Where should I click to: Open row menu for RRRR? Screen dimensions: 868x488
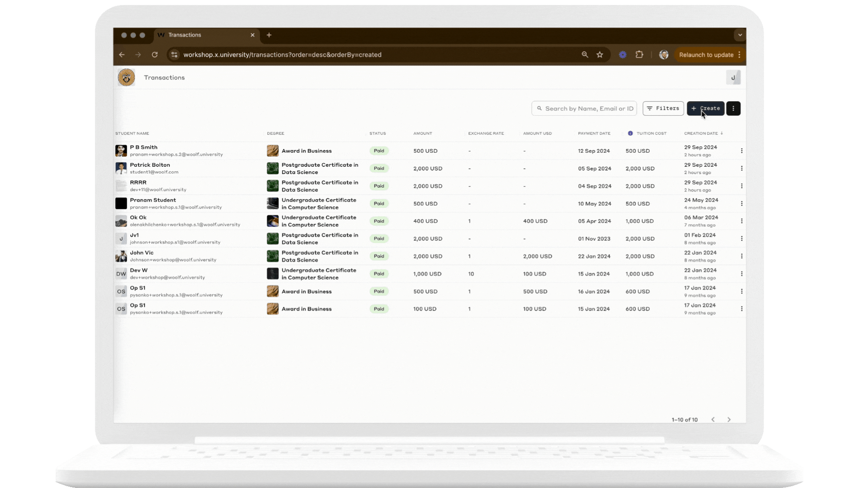[741, 186]
